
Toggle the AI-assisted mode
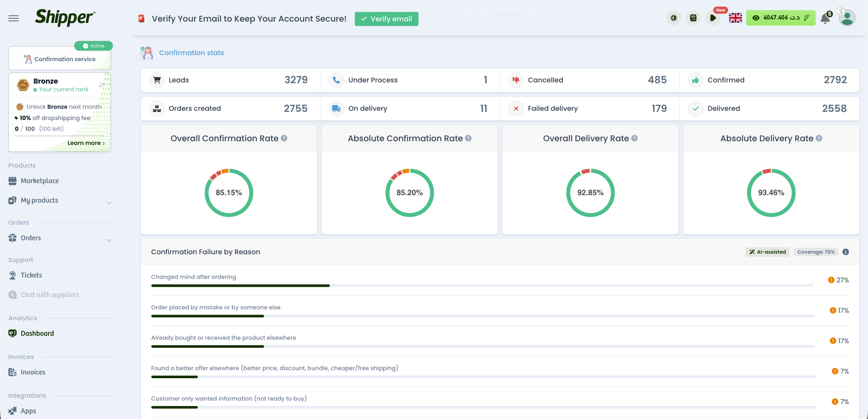767,252
